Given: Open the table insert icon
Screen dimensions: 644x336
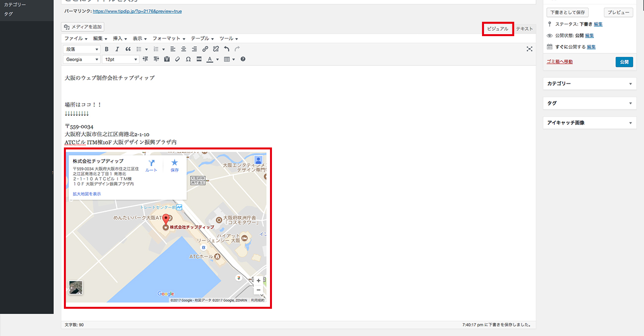Looking at the screenshot, I should [227, 59].
